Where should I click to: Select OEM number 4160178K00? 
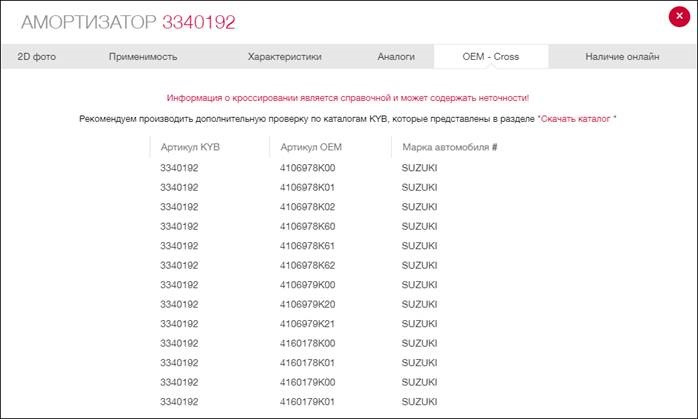coord(308,343)
